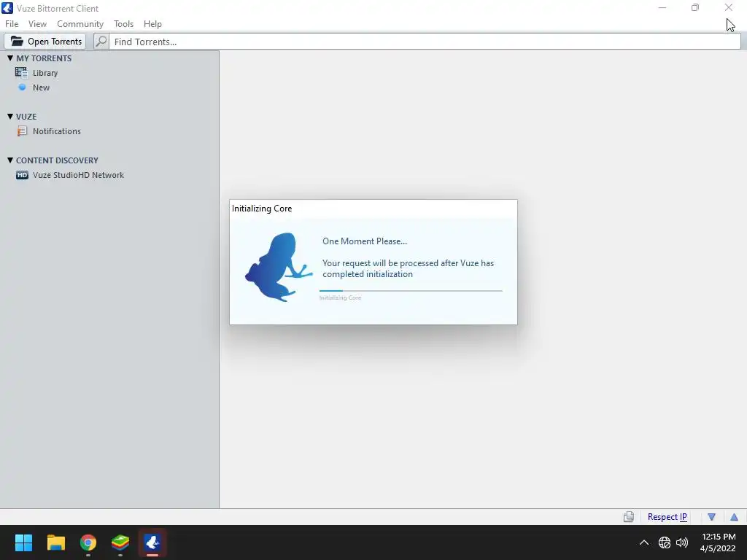The width and height of the screenshot is (747, 560).
Task: Open the Tools menu
Action: (123, 24)
